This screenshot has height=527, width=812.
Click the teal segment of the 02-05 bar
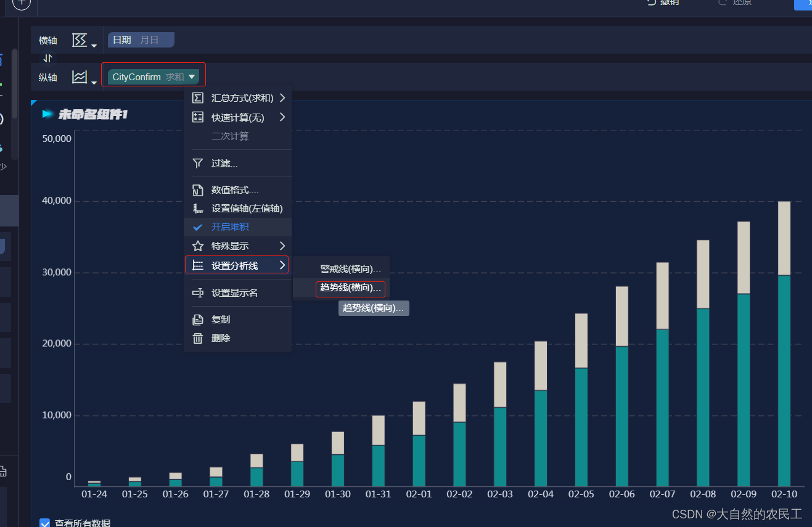pos(581,427)
